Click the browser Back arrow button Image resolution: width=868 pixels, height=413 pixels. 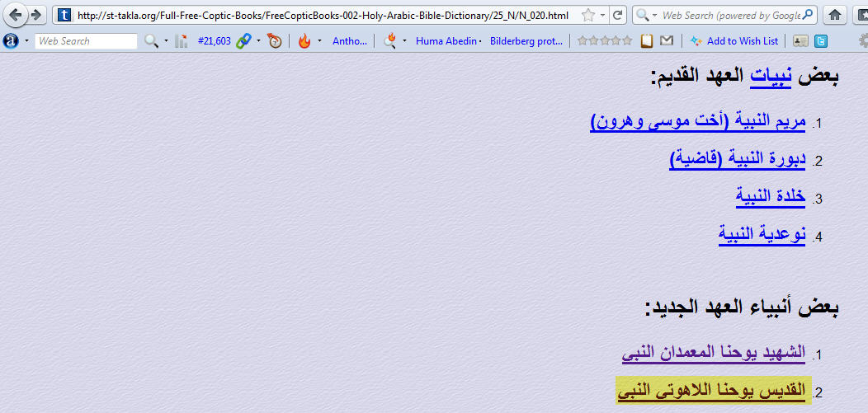pyautogui.click(x=16, y=15)
